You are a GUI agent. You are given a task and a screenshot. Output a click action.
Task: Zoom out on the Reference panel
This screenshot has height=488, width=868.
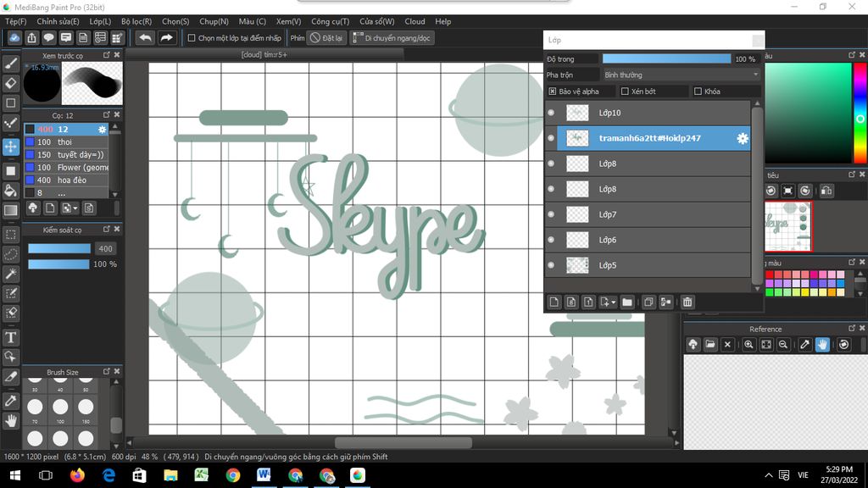click(782, 344)
